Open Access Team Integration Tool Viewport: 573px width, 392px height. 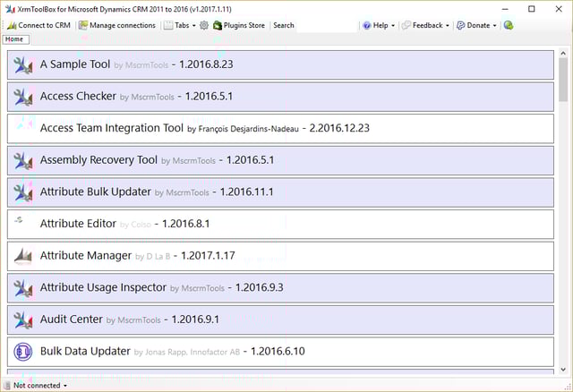280,129
